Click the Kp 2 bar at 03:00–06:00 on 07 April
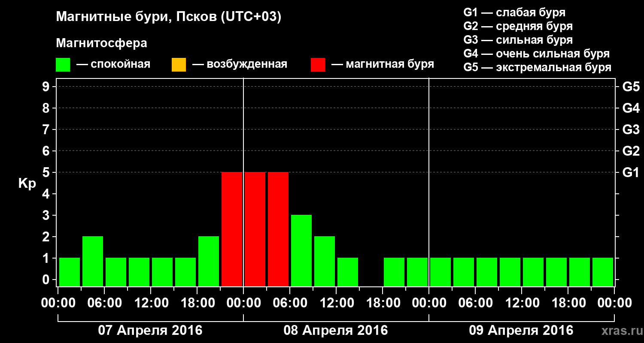This screenshot has height=343, width=644. (x=93, y=261)
